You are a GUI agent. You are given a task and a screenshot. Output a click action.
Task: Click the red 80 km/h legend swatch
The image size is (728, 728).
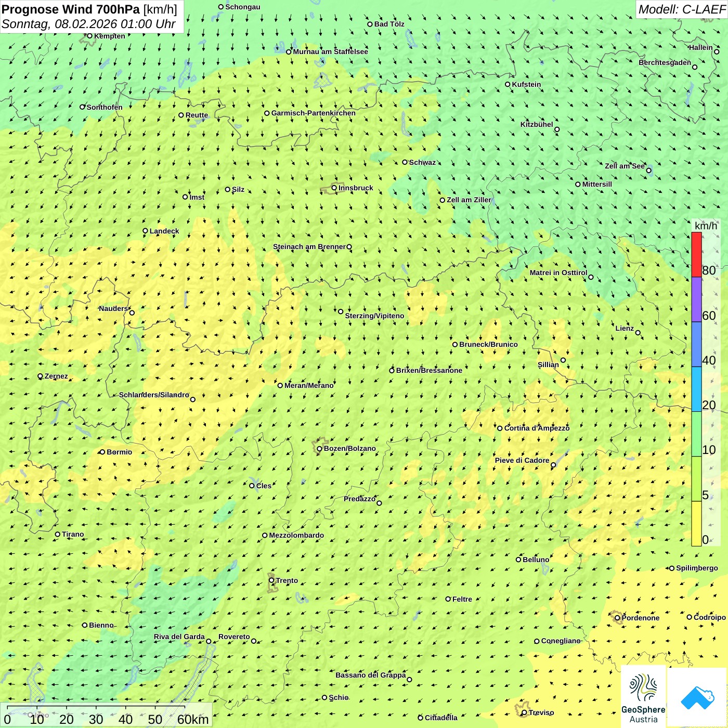coord(696,254)
